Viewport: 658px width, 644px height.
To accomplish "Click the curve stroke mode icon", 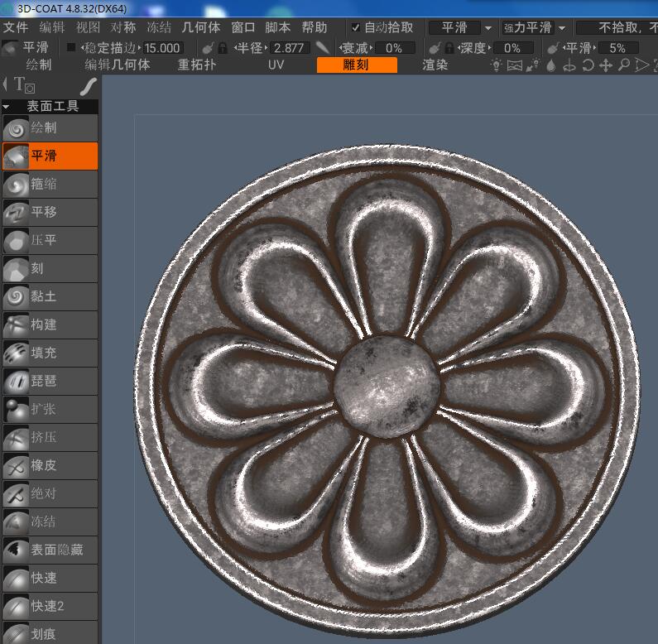I will coord(89,86).
